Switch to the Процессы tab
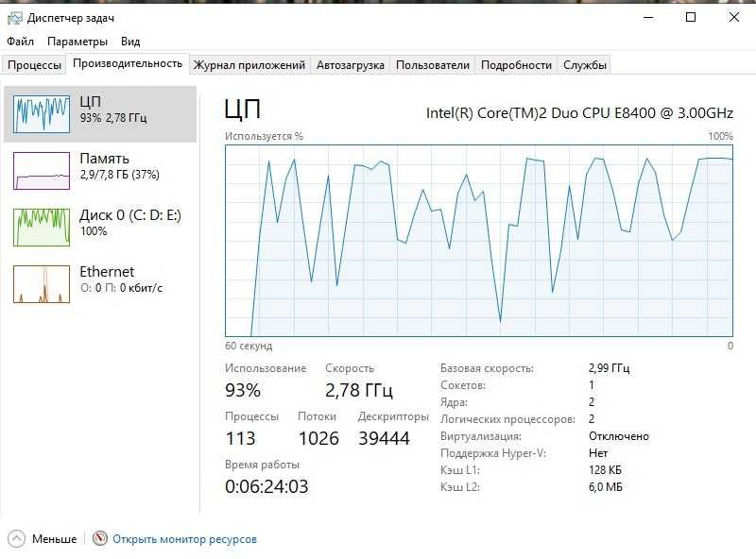 point(34,65)
